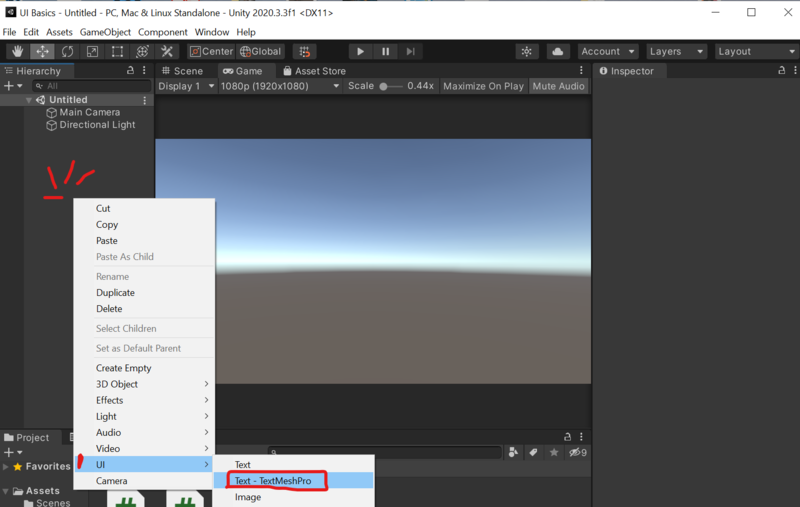Screen dimensions: 800x507
Task: Click Create Empty in context menu
Action: 124,368
